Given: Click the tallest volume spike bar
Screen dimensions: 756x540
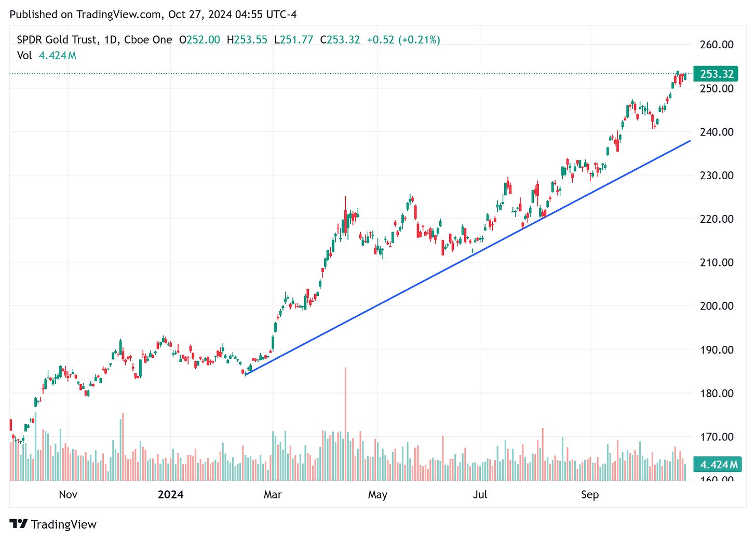Looking at the screenshot, I should point(345,410).
